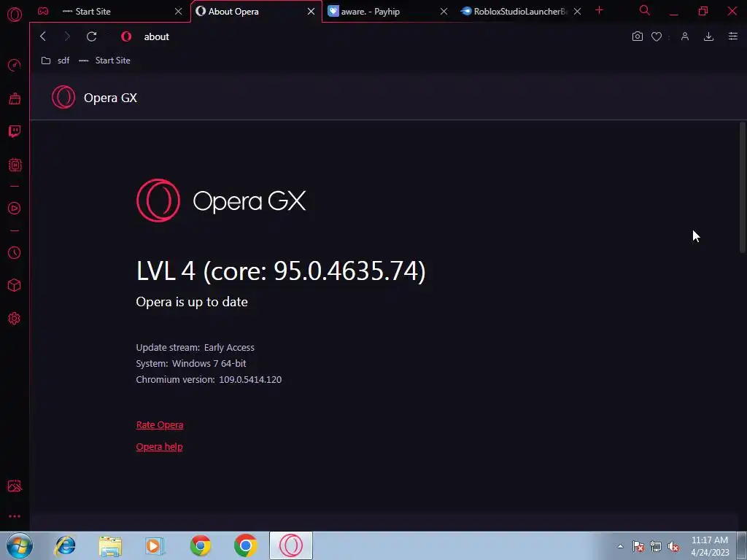Viewport: 747px width, 560px height.
Task: Open the Start Site bookmark
Action: (104, 61)
